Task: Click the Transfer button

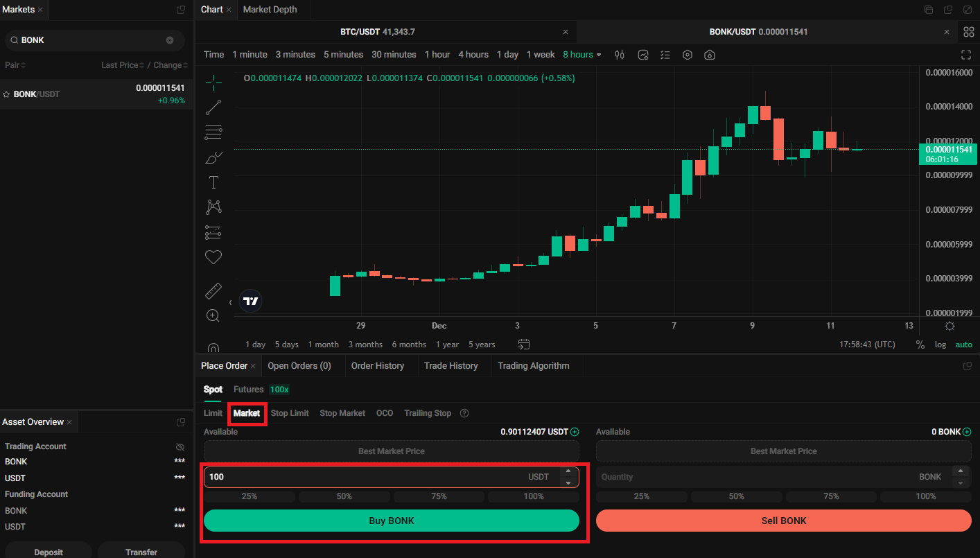Action: click(141, 552)
